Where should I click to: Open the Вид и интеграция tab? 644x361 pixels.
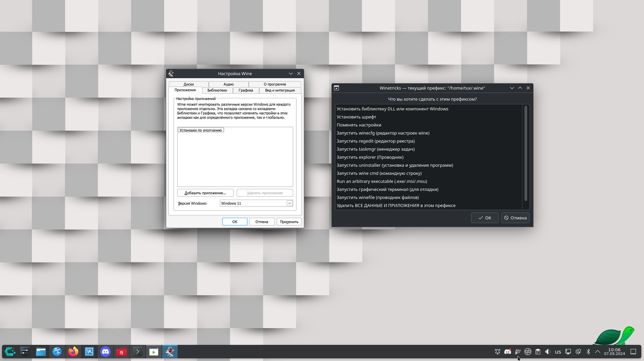[x=280, y=90]
